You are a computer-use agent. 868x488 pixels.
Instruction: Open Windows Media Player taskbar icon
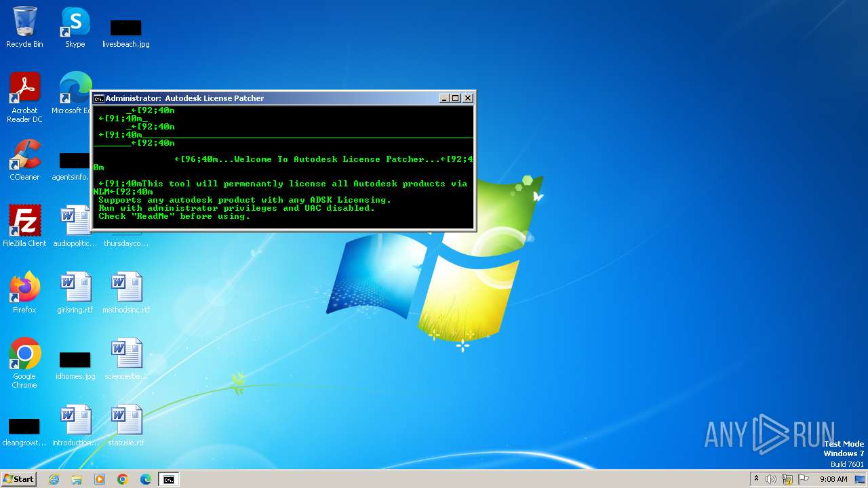coord(100,479)
